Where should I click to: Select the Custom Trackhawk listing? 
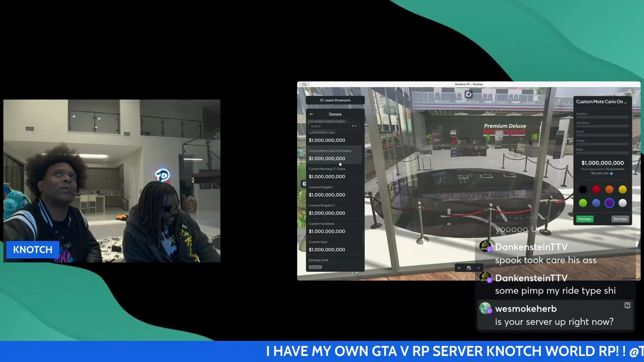click(x=335, y=228)
